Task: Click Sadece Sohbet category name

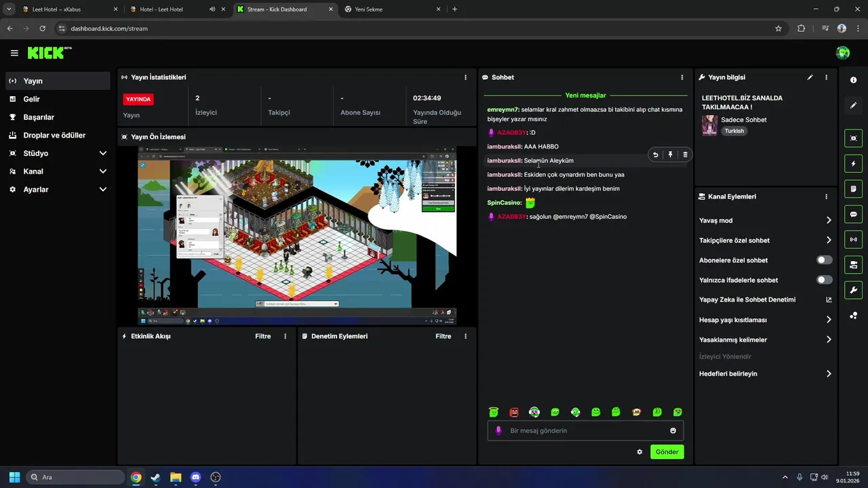Action: click(744, 120)
